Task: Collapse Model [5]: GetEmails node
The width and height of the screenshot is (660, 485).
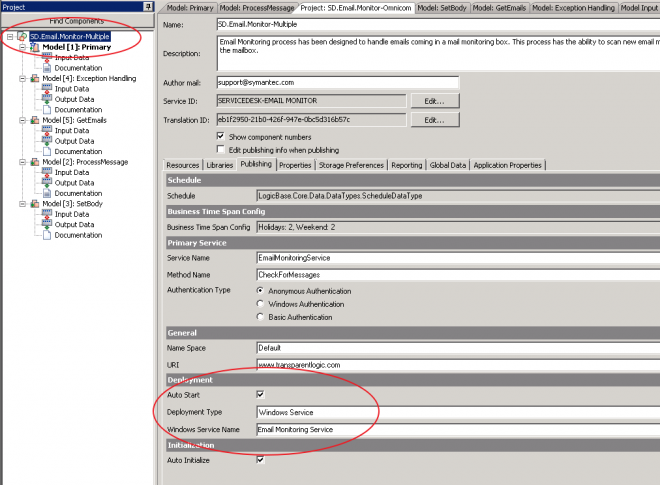Action: click(23, 120)
